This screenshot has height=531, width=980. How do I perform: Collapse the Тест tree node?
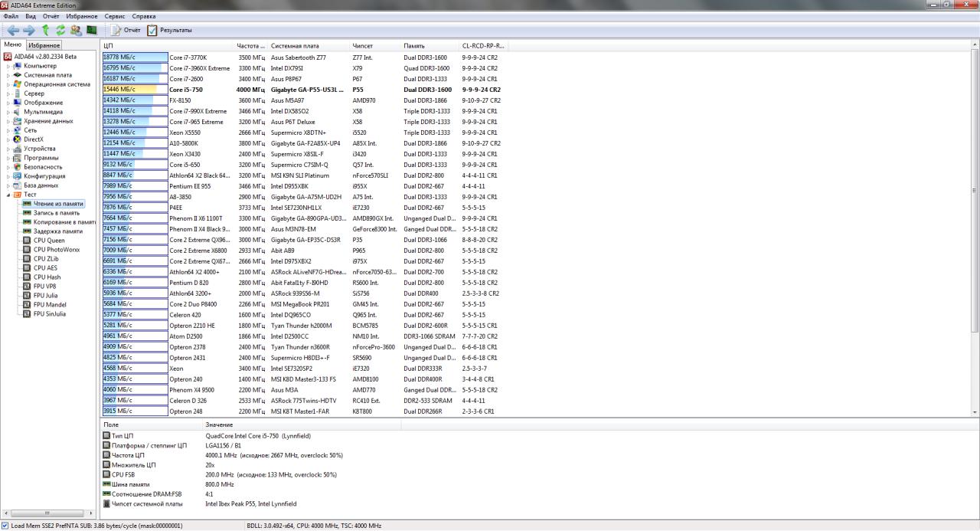pos(9,195)
